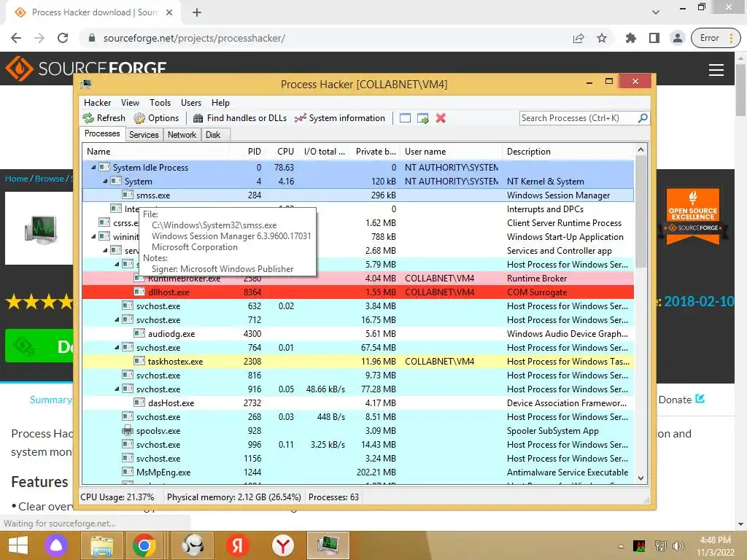Open the Hacker menu

(x=97, y=102)
